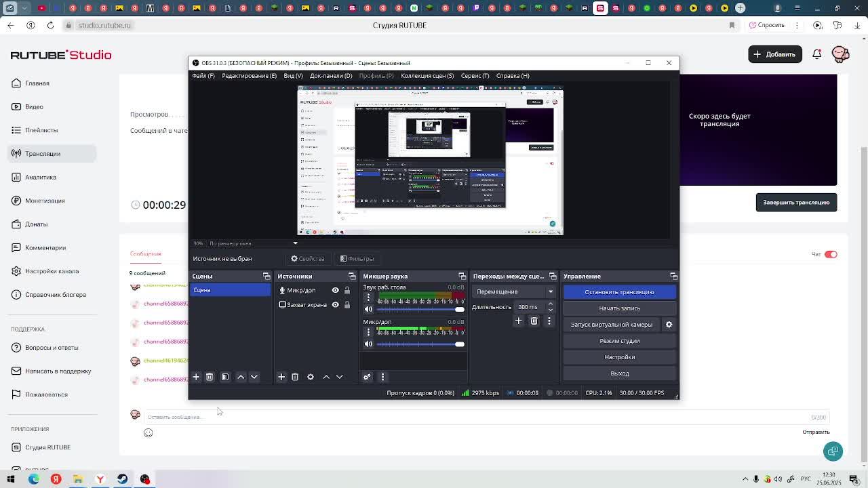Open the transition properties three-dot menu
This screenshot has height=488, width=868.
[549, 321]
